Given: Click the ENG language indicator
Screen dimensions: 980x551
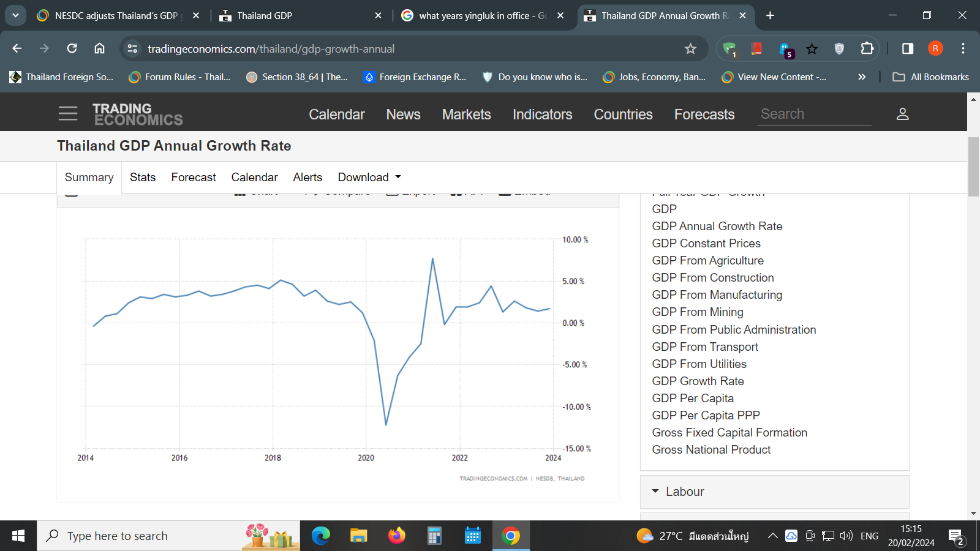Looking at the screenshot, I should coord(869,536).
